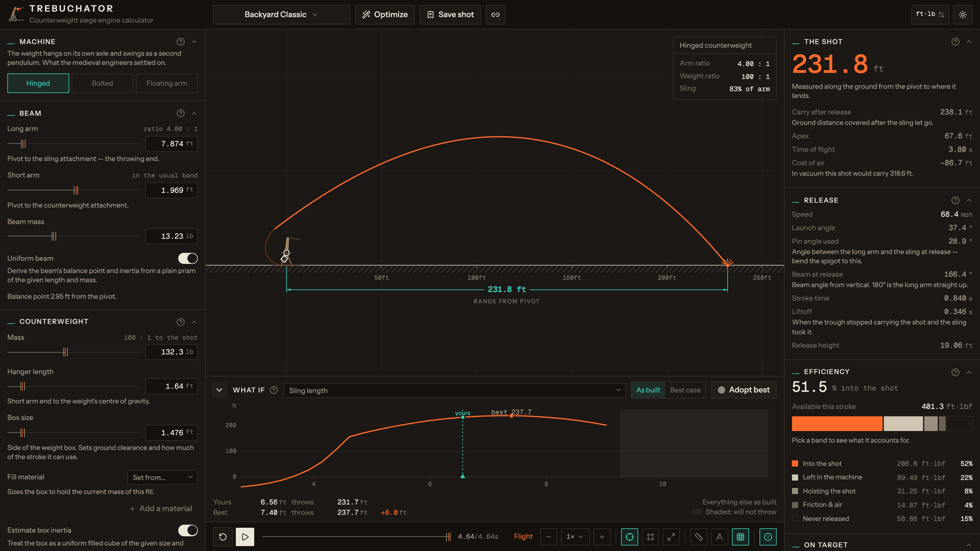The width and height of the screenshot is (980, 551).
Task: Open the Sling length what-if dropdown
Action: (454, 390)
